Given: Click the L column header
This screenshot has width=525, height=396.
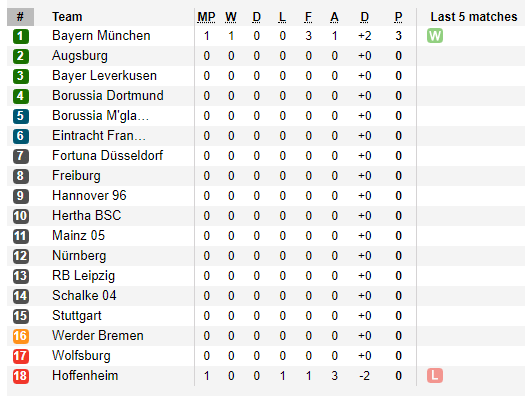Looking at the screenshot, I should click(x=282, y=17).
